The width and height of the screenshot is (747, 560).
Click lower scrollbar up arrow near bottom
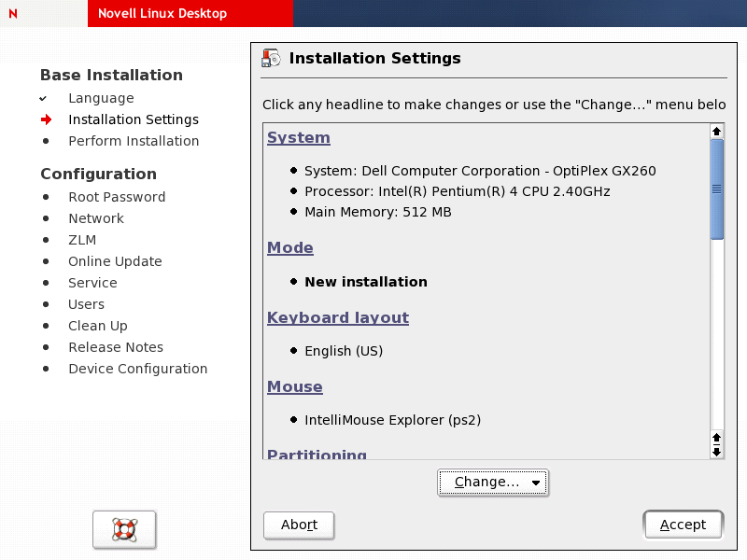tap(717, 437)
